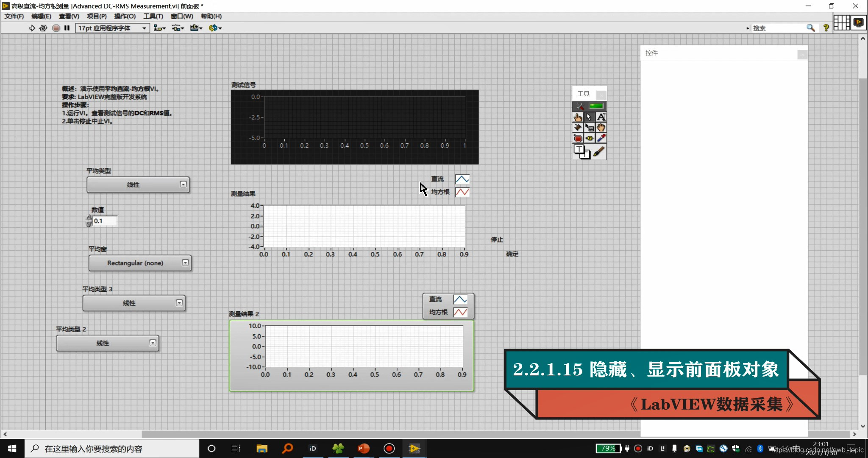This screenshot has height=458, width=868.
Task: Close the 控件 palette window
Action: point(802,54)
